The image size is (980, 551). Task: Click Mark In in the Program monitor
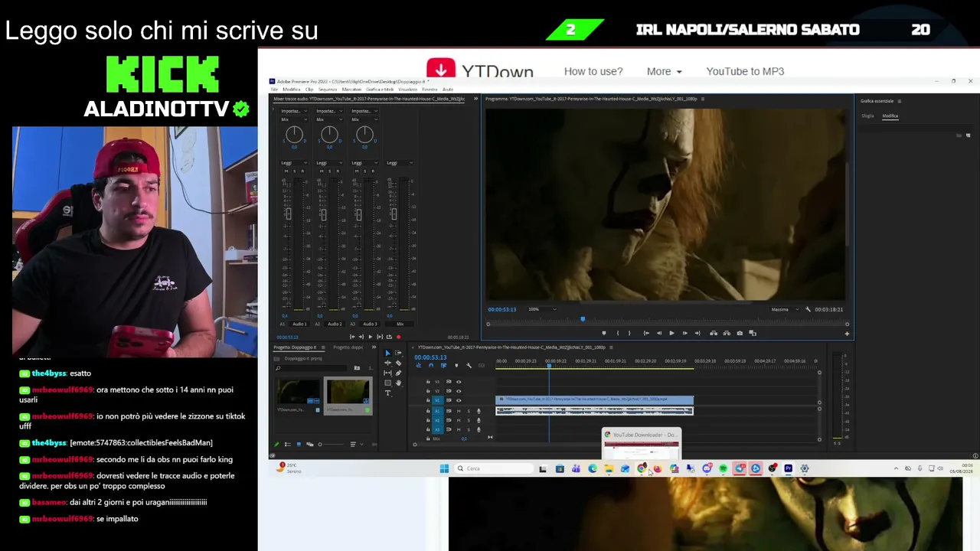click(618, 333)
